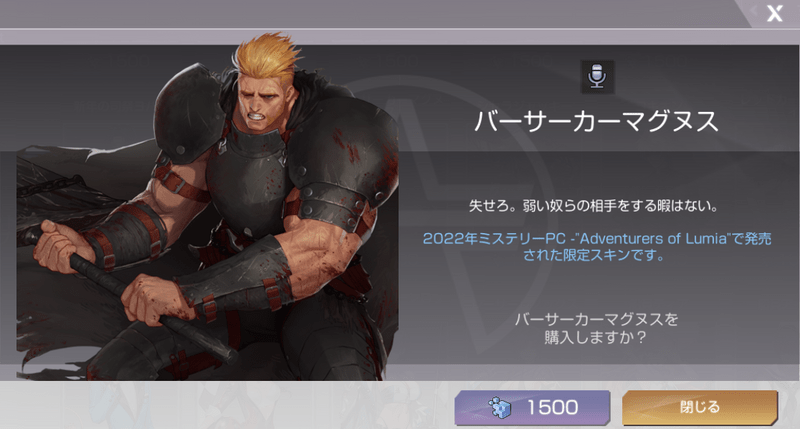Click the blue 2022年ミステリーPC limited skin note
800x429 pixels.
(x=596, y=247)
